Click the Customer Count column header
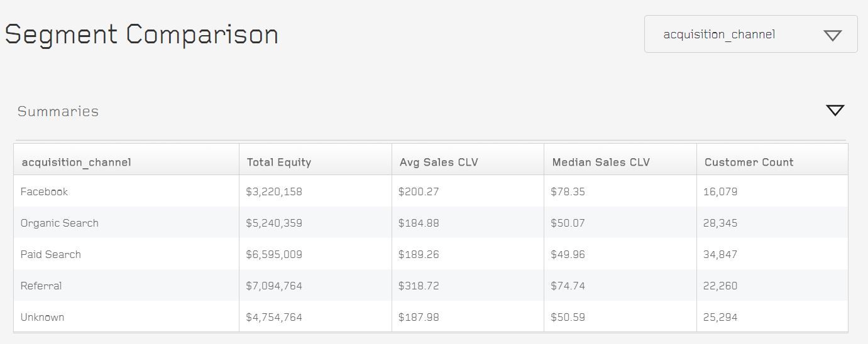 tap(749, 162)
